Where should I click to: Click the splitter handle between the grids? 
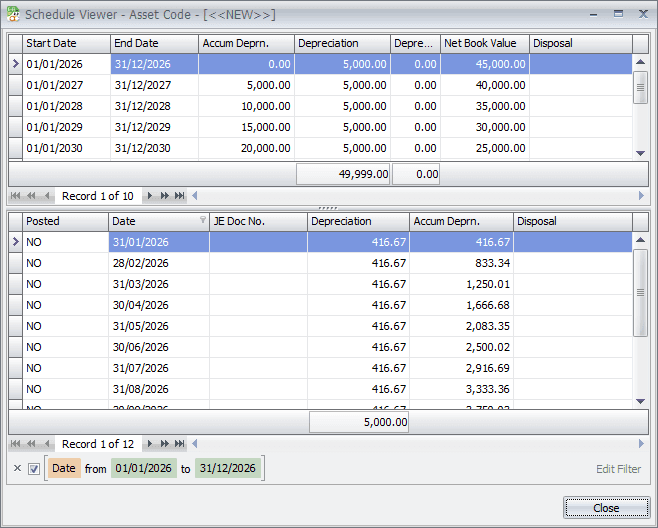(328, 208)
